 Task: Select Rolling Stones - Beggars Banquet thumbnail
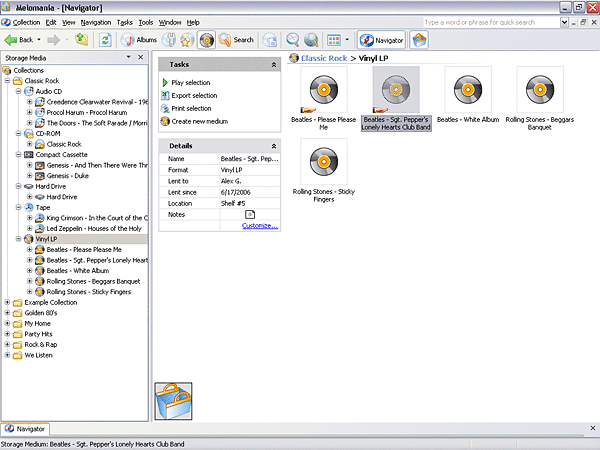click(x=540, y=90)
